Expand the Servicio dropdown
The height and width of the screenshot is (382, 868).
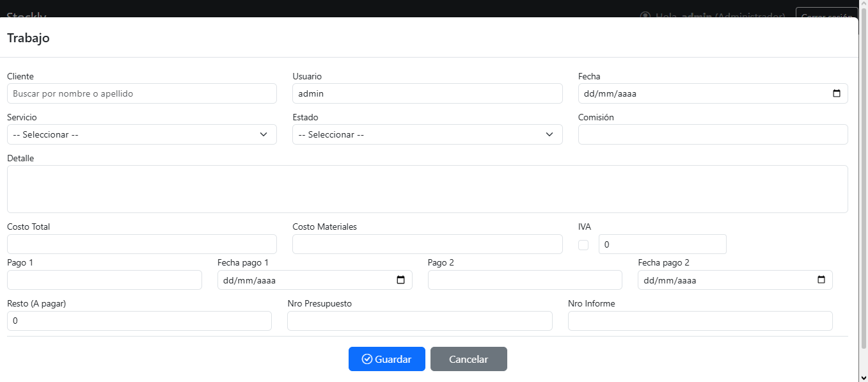(142, 134)
